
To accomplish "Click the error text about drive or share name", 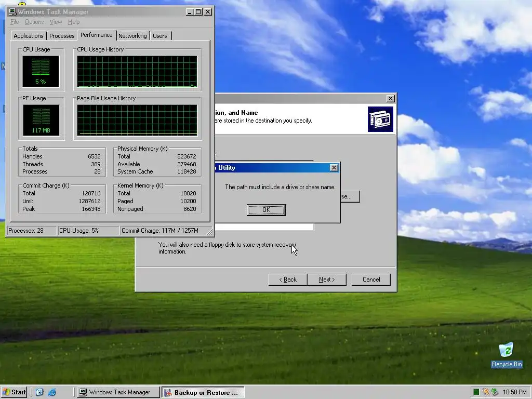I will pyautogui.click(x=280, y=187).
